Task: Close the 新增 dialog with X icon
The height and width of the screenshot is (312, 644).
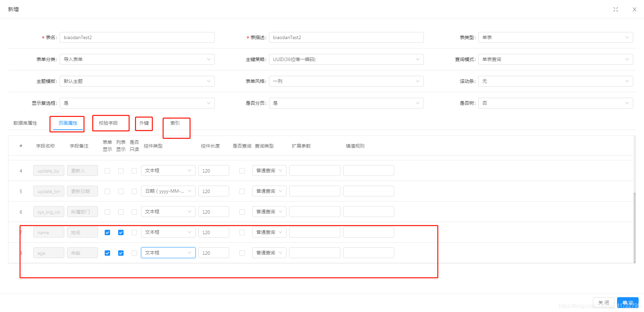Action: (x=634, y=9)
